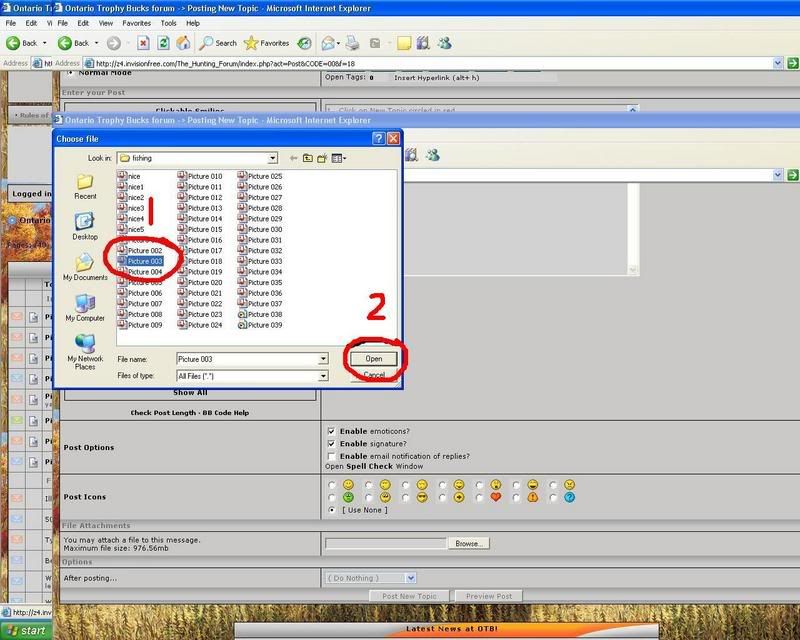Click the Print printer icon
The height and width of the screenshot is (640, 800).
click(x=352, y=43)
